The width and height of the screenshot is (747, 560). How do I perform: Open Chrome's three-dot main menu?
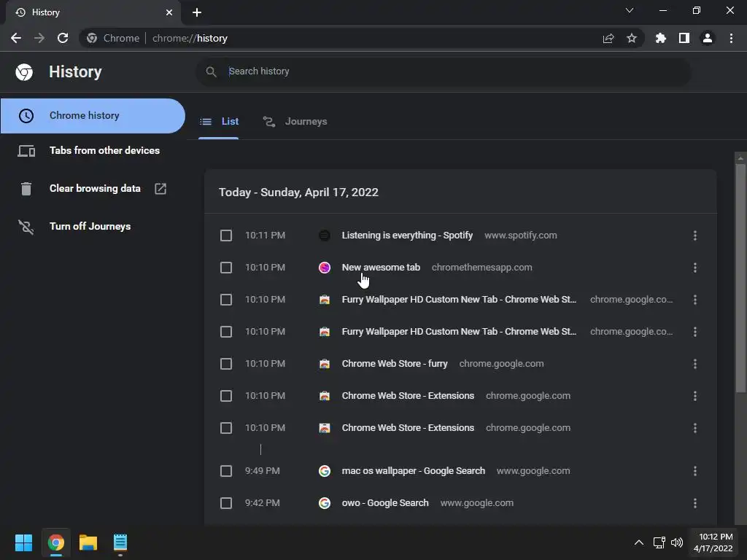[731, 38]
